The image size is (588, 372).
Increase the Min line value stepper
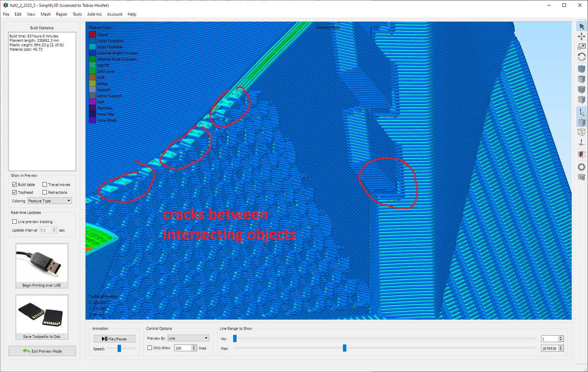tap(561, 338)
